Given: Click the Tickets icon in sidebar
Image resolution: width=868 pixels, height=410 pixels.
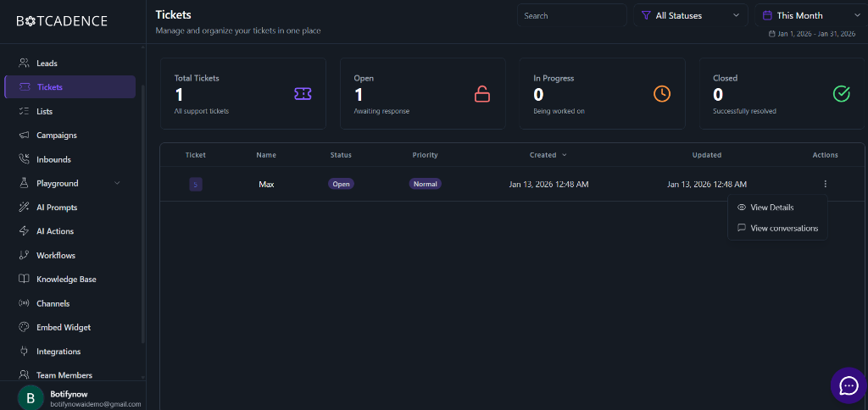Looking at the screenshot, I should pyautogui.click(x=24, y=87).
